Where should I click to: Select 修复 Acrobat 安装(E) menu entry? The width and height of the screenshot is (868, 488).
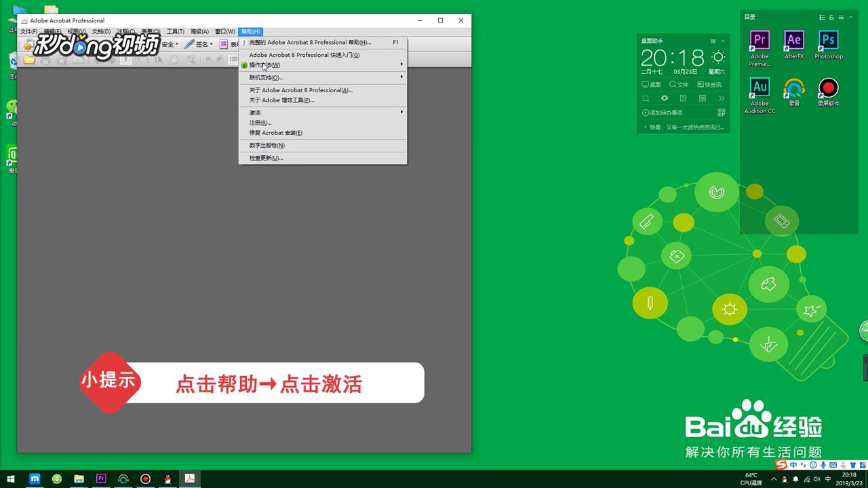(x=323, y=133)
